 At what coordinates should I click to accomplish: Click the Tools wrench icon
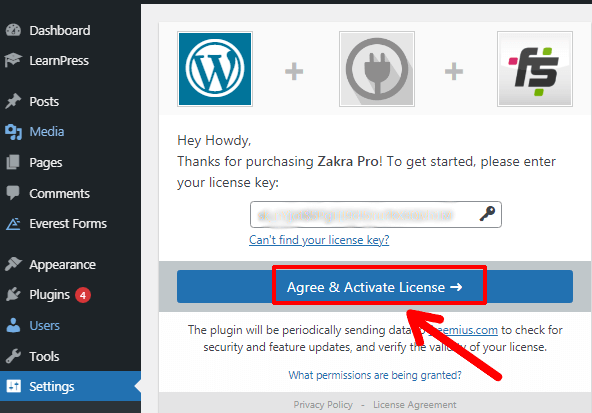pyautogui.click(x=13, y=356)
